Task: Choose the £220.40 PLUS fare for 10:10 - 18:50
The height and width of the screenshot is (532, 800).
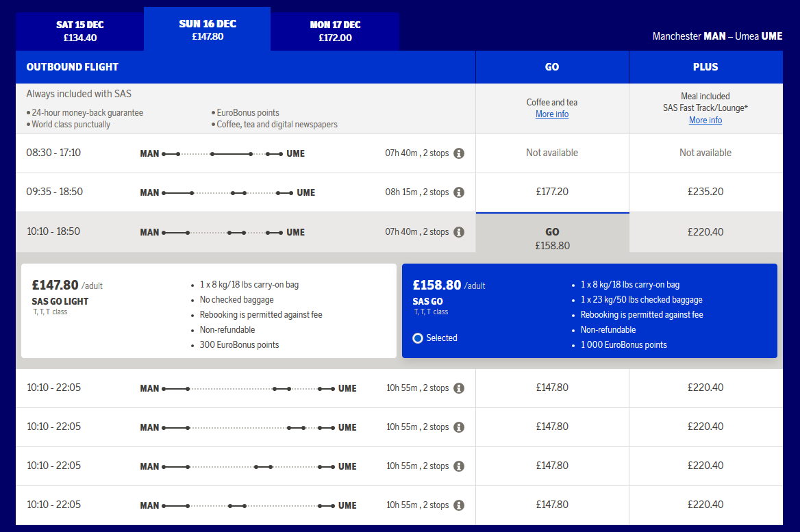Action: point(705,232)
